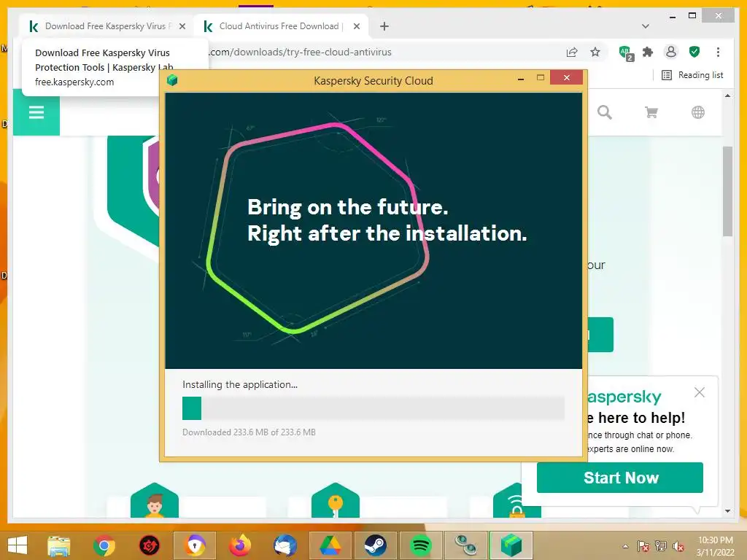This screenshot has height=560, width=747.
Task: Click the 'Downloaded 233.6 MB of 233.6 MB' text
Action: (x=249, y=432)
